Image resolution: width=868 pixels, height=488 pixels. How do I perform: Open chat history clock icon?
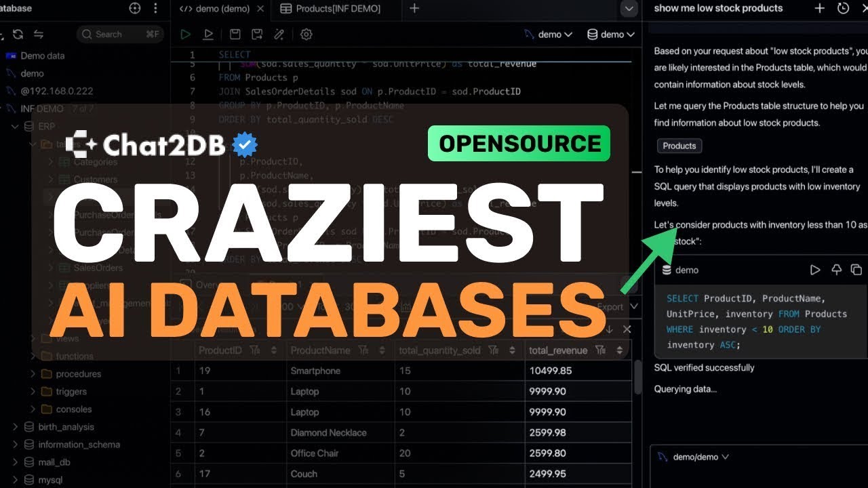(x=843, y=8)
